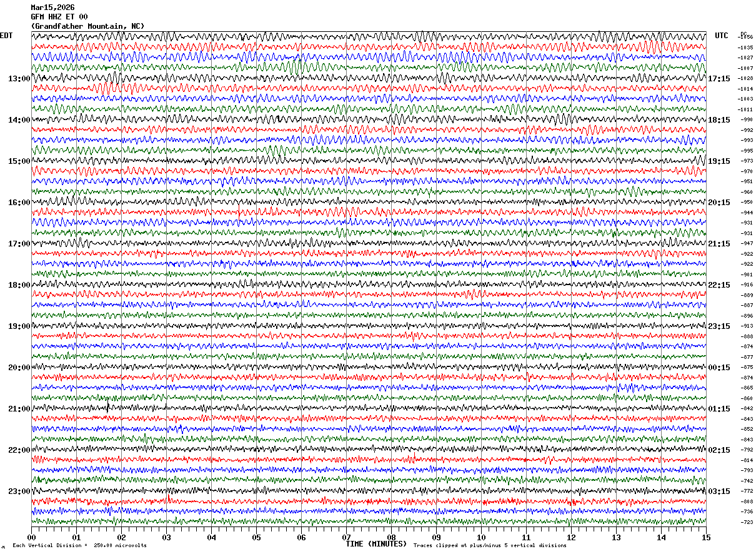The height and width of the screenshot is (554, 756).
Task: Click the minute tick label "02"
Action: point(121,537)
